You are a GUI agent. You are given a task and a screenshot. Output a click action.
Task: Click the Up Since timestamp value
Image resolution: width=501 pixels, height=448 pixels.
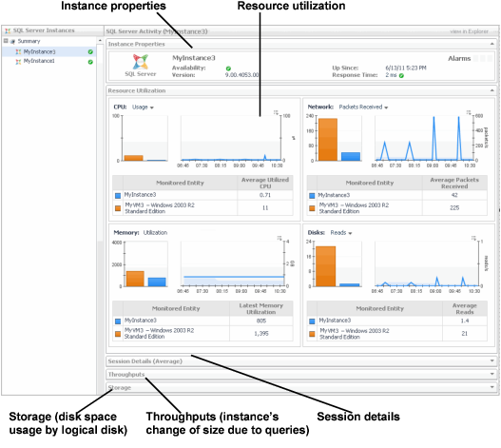click(x=406, y=68)
